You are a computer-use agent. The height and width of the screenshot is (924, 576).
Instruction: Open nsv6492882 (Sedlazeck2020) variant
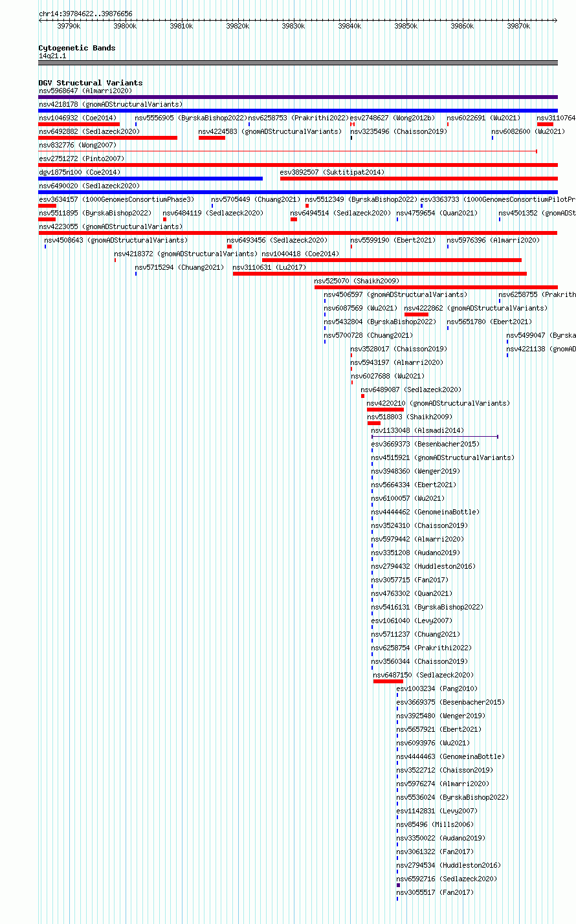tap(108, 138)
